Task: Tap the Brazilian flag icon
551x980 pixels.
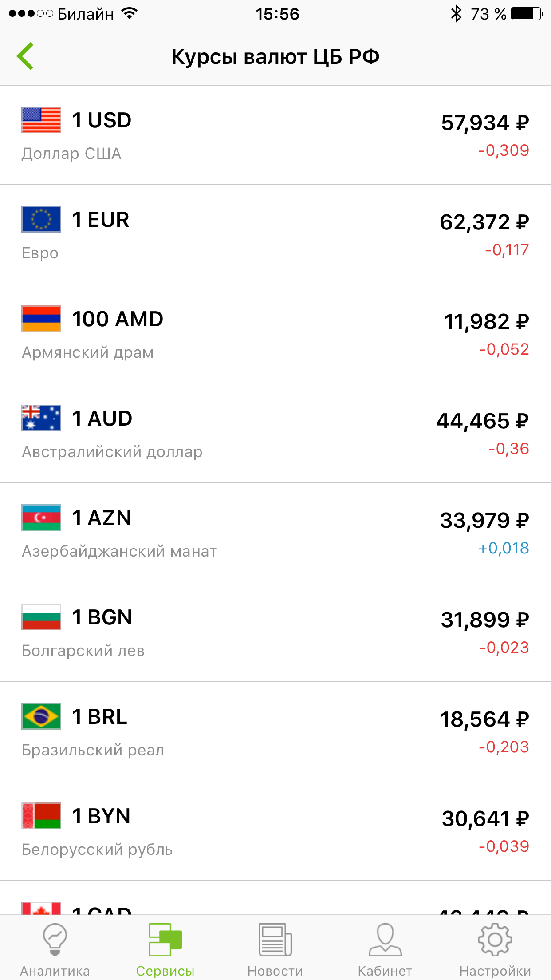Action: pyautogui.click(x=41, y=716)
